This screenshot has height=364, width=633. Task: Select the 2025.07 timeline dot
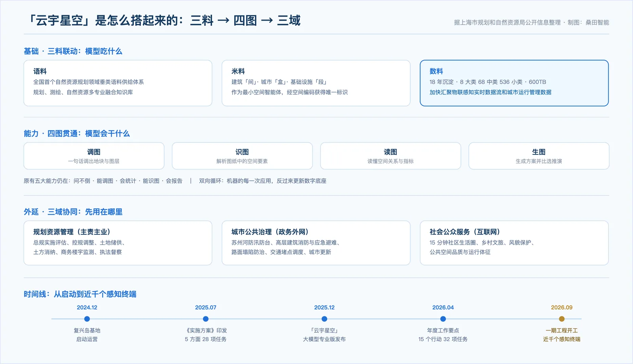(206, 319)
